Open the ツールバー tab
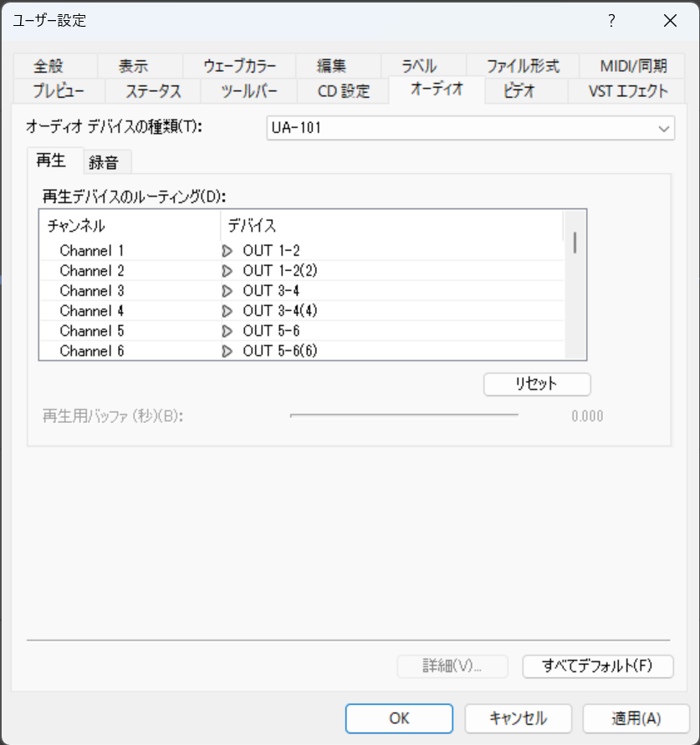The width and height of the screenshot is (700, 745). tap(247, 91)
